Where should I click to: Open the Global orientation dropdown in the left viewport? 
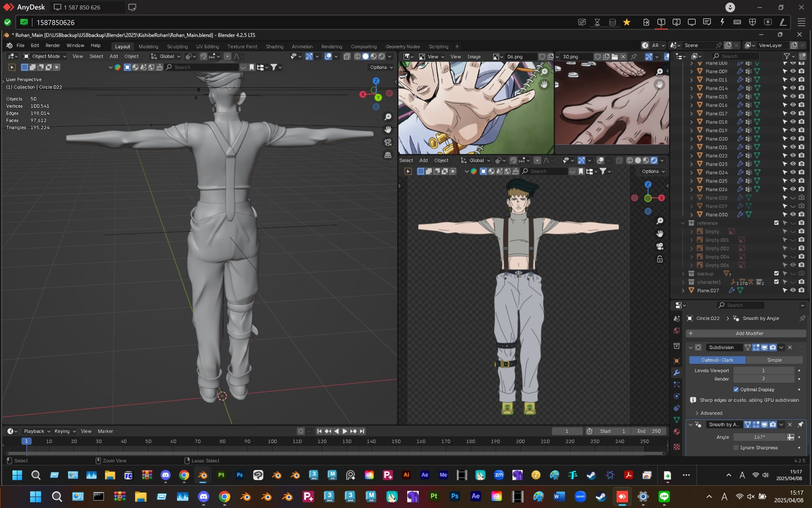(x=166, y=57)
